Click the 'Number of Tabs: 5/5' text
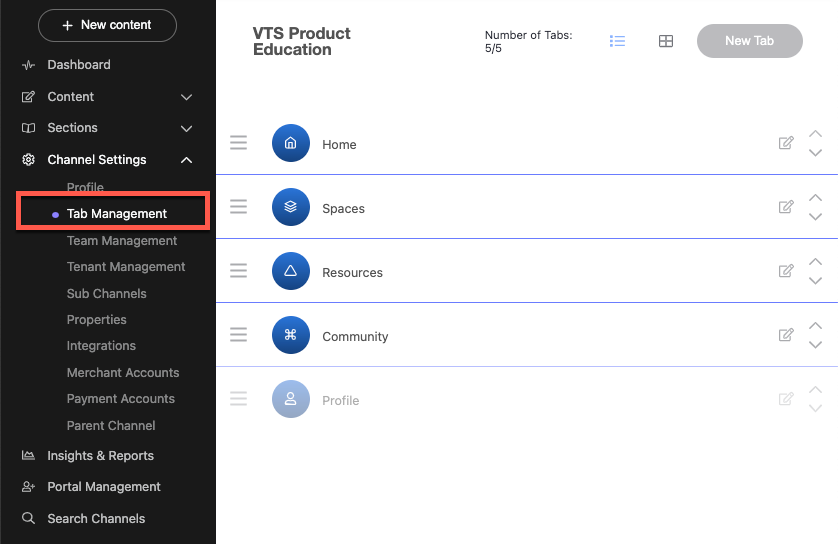 pyautogui.click(x=528, y=42)
